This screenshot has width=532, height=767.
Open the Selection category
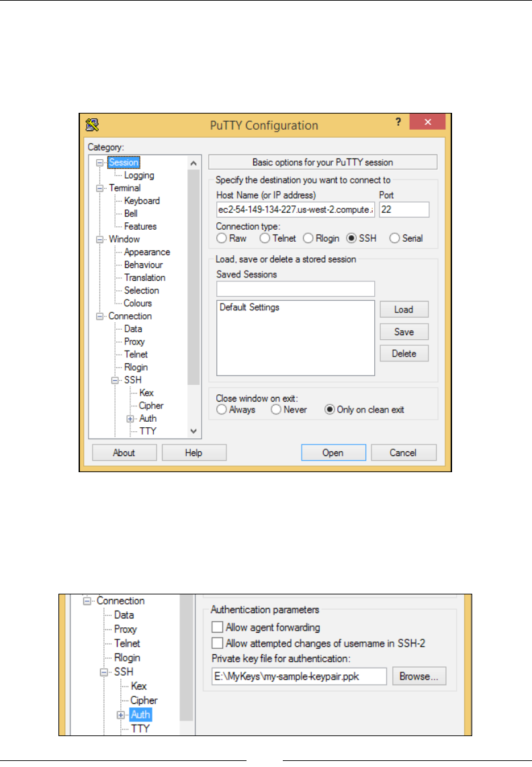[142, 290]
